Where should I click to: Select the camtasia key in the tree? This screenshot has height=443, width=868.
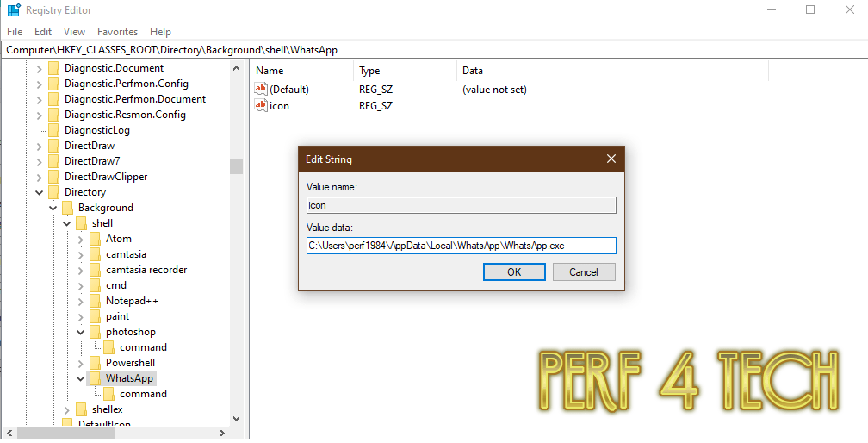(127, 254)
